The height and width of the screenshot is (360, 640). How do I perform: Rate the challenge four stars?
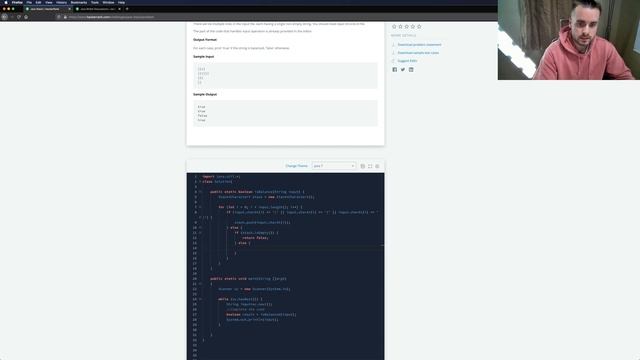point(413,27)
